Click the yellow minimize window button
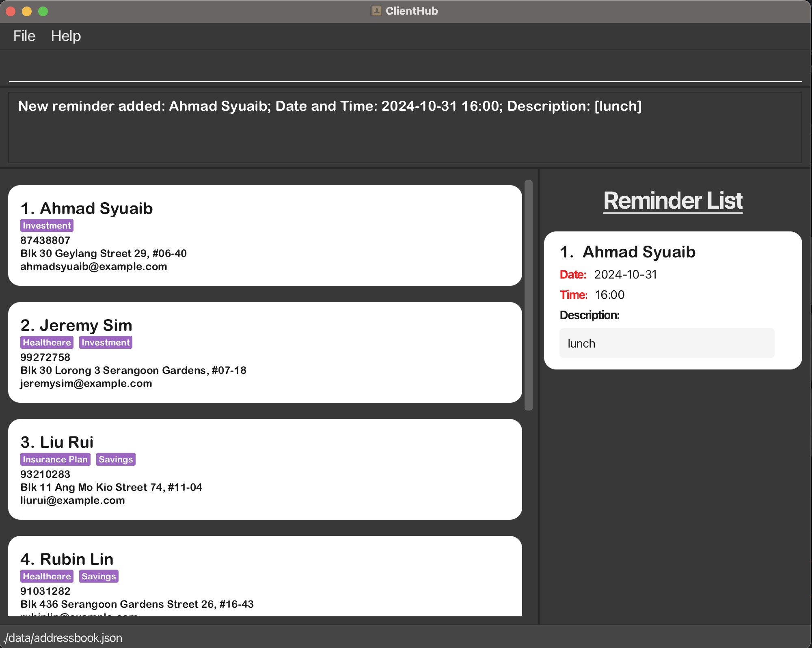The image size is (812, 648). [27, 11]
